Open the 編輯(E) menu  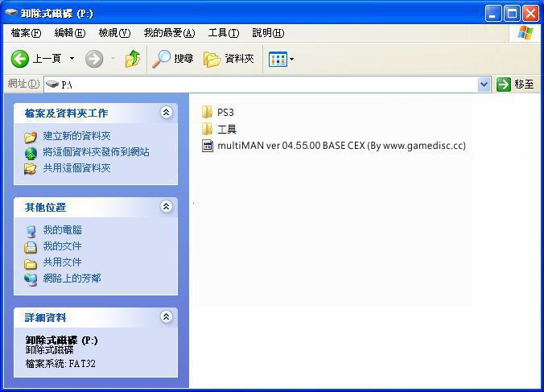coord(70,33)
